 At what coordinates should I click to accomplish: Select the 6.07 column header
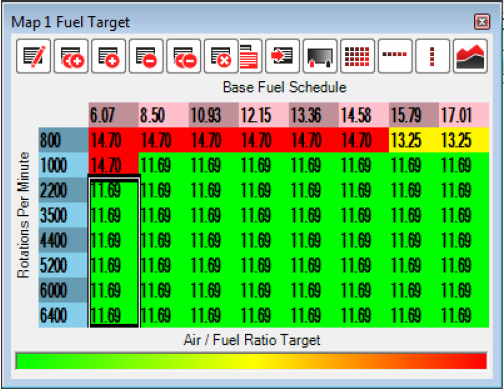click(x=114, y=115)
